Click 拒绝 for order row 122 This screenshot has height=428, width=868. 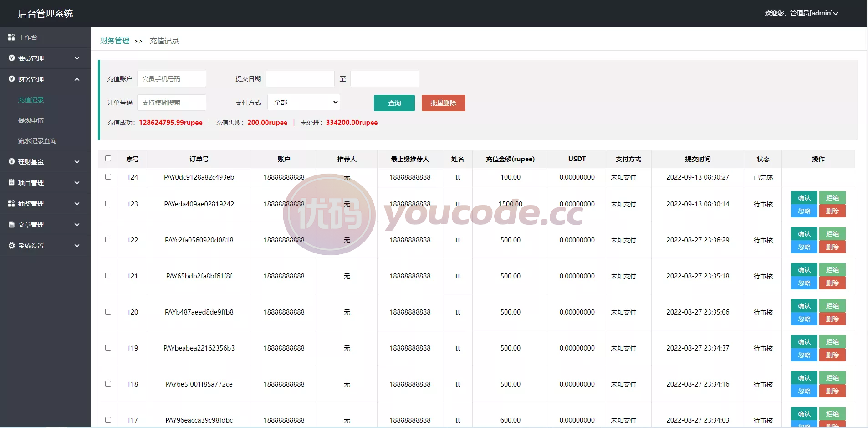pos(832,234)
